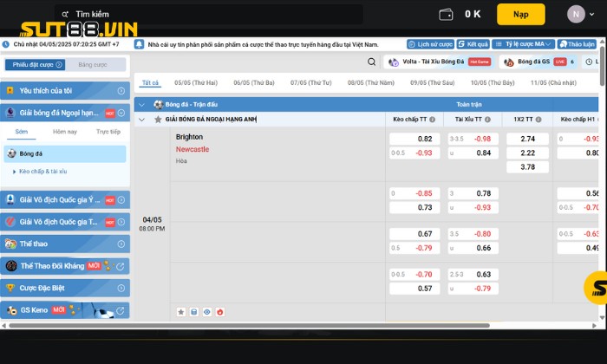Switch to the Hôm nay tab

click(65, 132)
